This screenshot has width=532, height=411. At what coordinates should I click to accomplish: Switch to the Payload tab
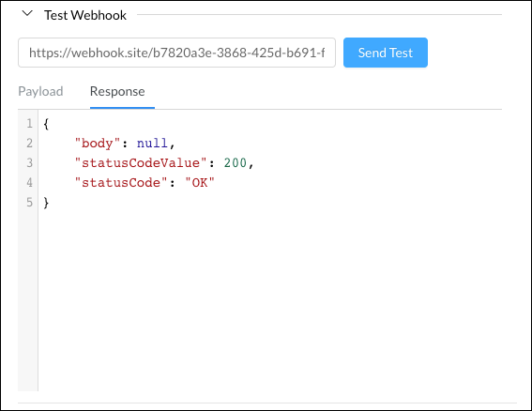[x=40, y=91]
